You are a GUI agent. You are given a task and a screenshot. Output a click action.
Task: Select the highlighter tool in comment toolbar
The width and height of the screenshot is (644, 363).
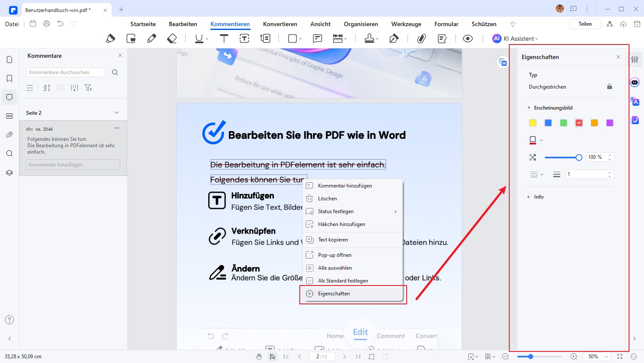pos(110,39)
